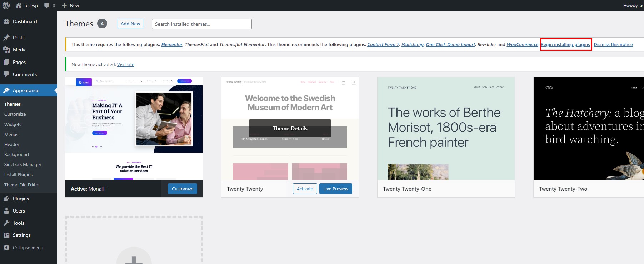Image resolution: width=644 pixels, height=264 pixels.
Task: Click Collapse menu text
Action: (x=28, y=248)
